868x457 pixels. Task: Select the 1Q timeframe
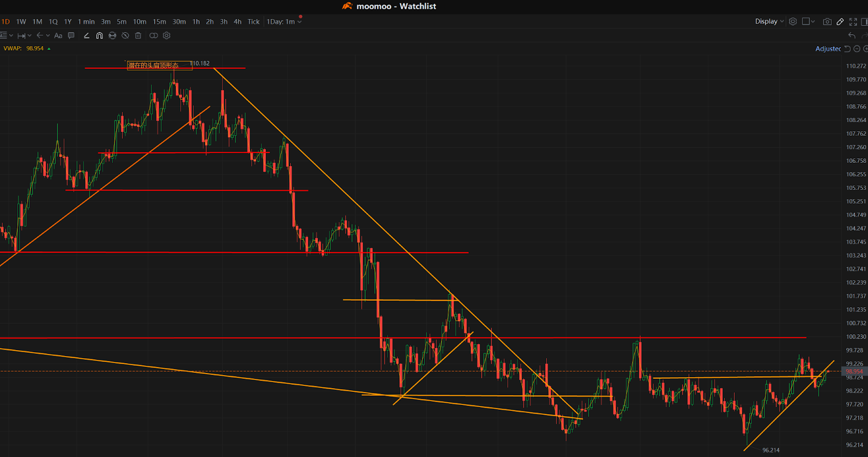pyautogui.click(x=53, y=22)
